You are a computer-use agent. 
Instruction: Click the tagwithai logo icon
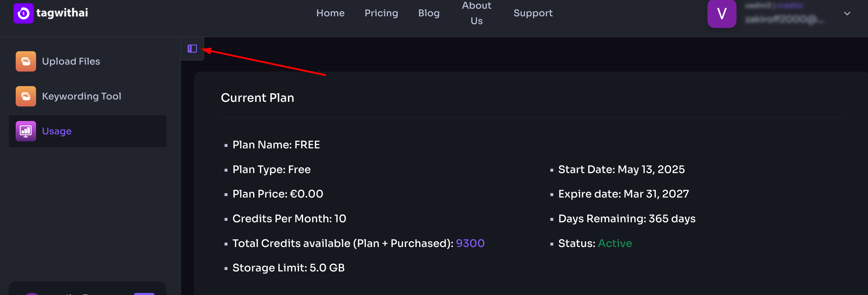pyautogui.click(x=23, y=13)
